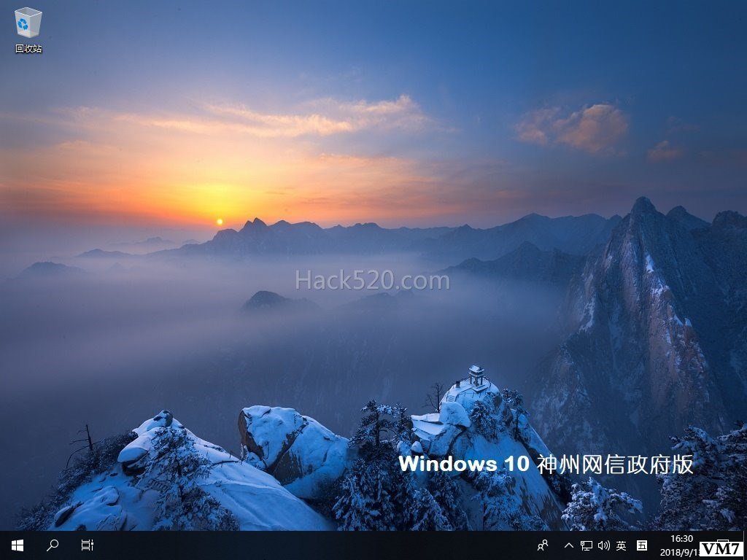The width and height of the screenshot is (747, 560).
Task: Open the People icon in taskbar
Action: coord(542,545)
